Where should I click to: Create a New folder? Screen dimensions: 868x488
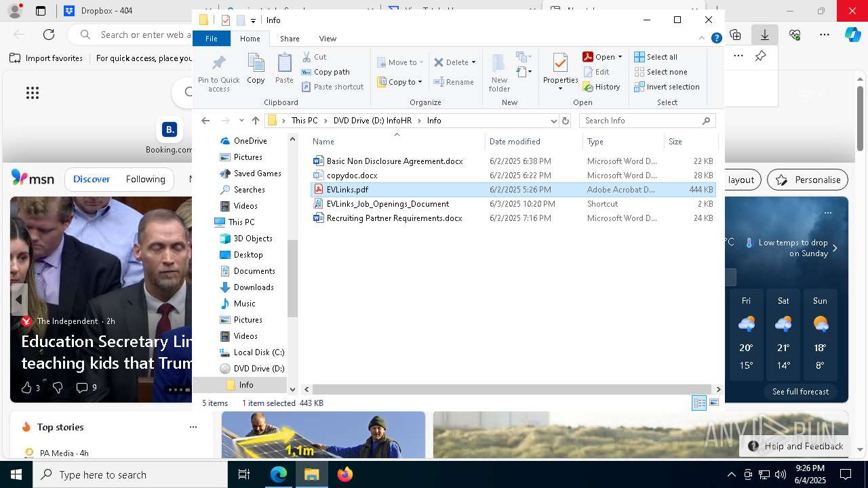pos(499,72)
